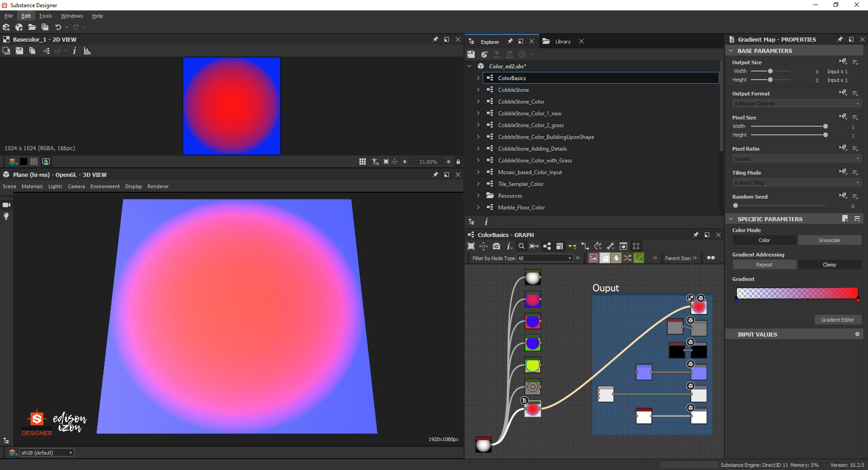Activate the Search tool in the graph toolbar

coord(522,246)
